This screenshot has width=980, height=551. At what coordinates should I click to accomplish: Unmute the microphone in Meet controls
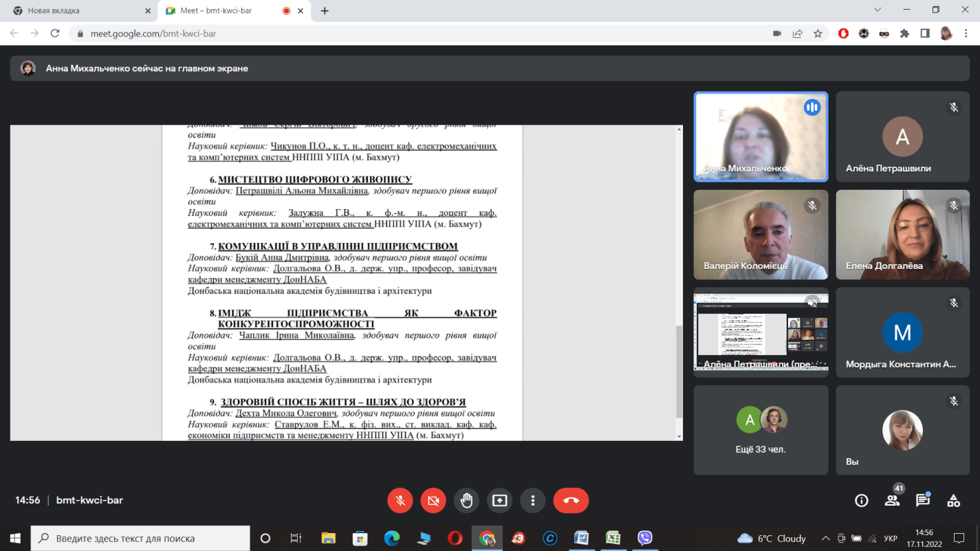click(400, 501)
